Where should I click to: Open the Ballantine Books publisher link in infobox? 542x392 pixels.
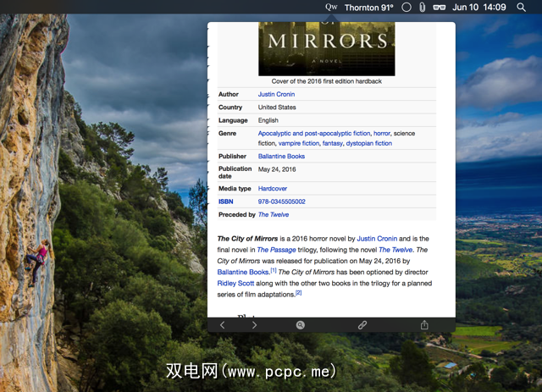click(x=281, y=157)
